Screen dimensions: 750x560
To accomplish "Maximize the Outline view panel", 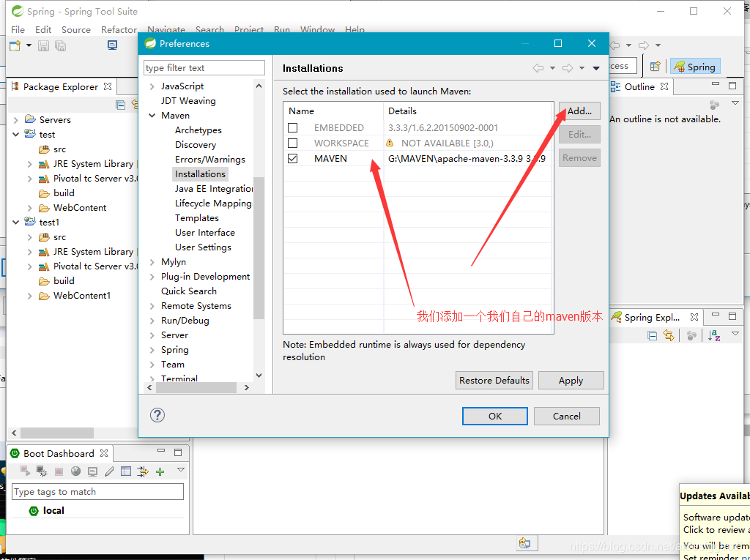I will point(732,86).
